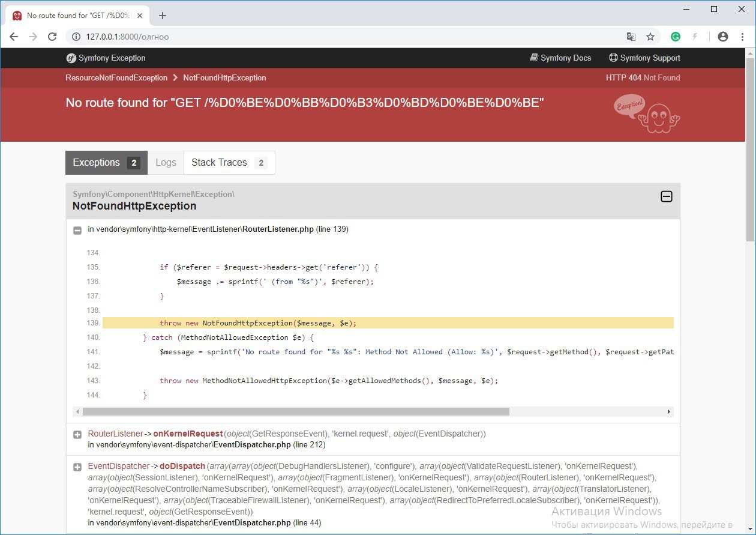This screenshot has width=756, height=535.
Task: Select the Exceptions tab
Action: pos(107,163)
